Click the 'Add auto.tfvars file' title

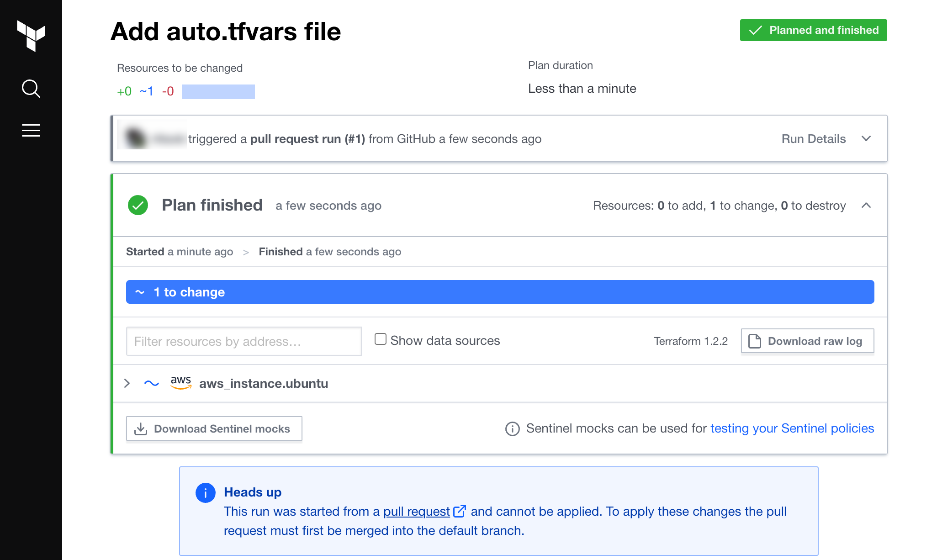click(x=226, y=32)
